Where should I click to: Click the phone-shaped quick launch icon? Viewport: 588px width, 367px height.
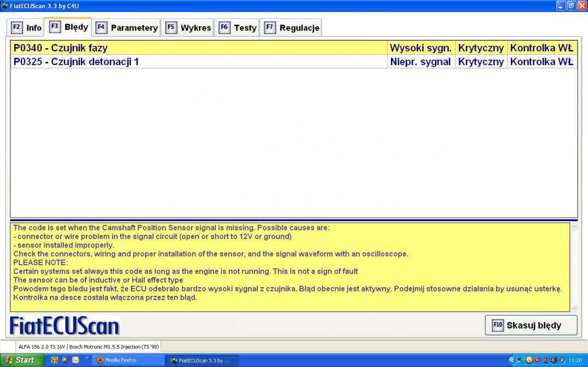(65, 360)
